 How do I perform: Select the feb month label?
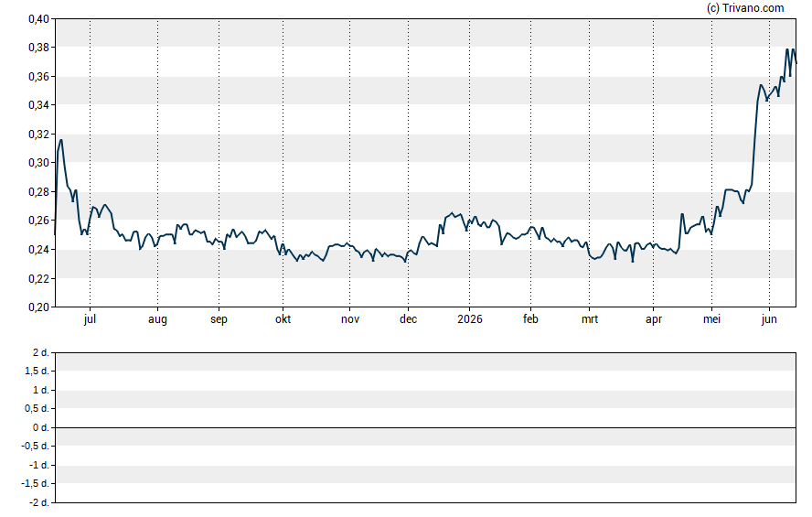click(530, 319)
